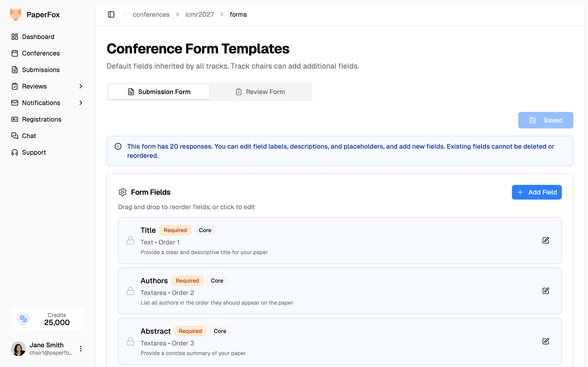588x367 pixels.
Task: Edit the Authors field pencil icon
Action: (x=546, y=291)
